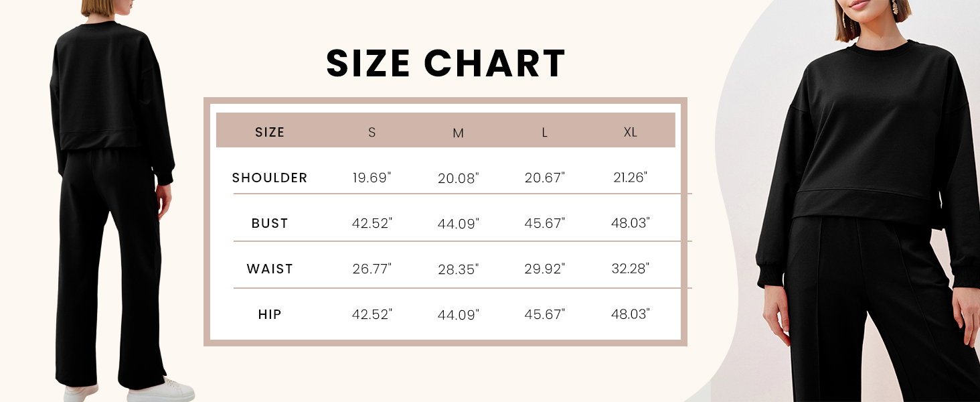The height and width of the screenshot is (402, 980).
Task: Choose the XL size column header
Action: 631,132
